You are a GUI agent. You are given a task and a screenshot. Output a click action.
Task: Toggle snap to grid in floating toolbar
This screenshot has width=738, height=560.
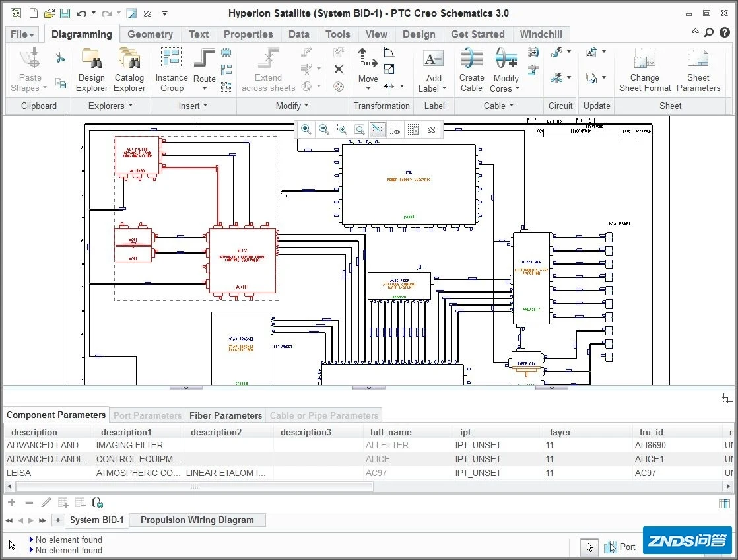point(377,129)
